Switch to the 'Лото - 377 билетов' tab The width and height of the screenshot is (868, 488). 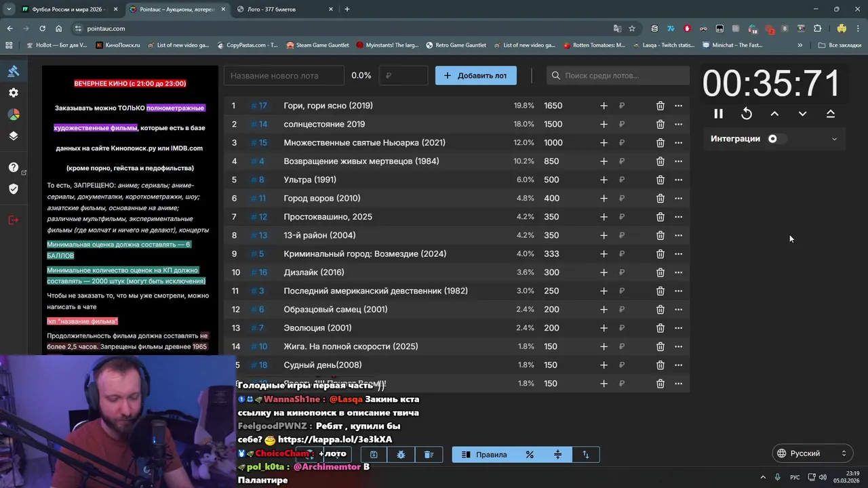click(x=286, y=9)
